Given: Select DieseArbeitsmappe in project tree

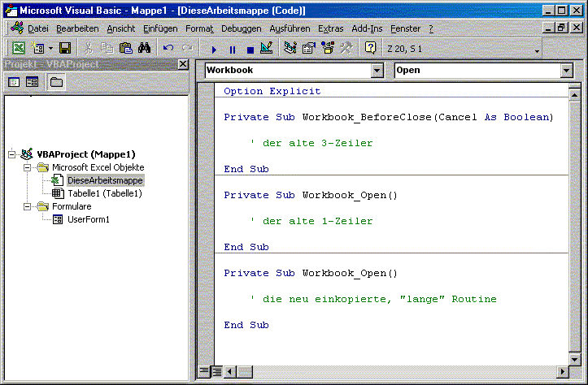Looking at the screenshot, I should click(x=105, y=180).
